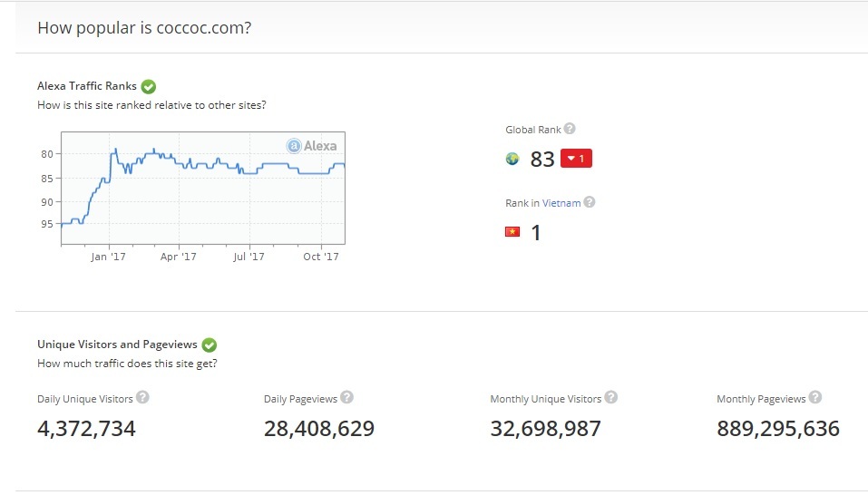
Task: Click the green checkmark beside Unique Visitors and Pageviews
Action: tap(210, 345)
